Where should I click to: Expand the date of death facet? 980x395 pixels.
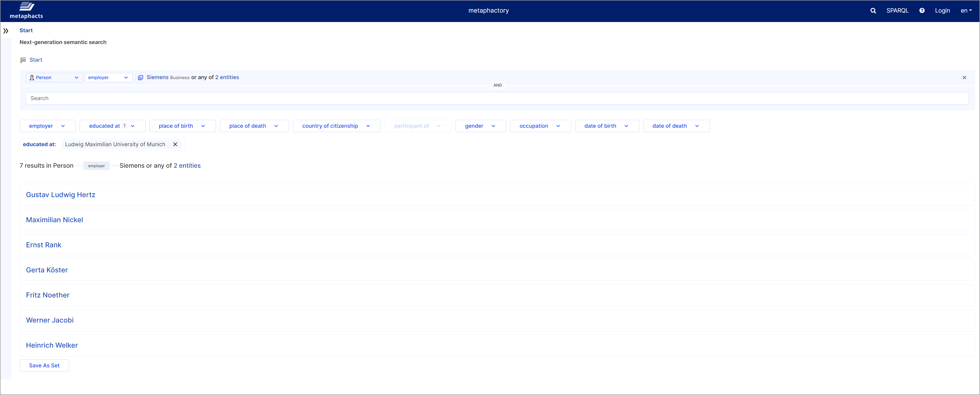[x=676, y=126]
